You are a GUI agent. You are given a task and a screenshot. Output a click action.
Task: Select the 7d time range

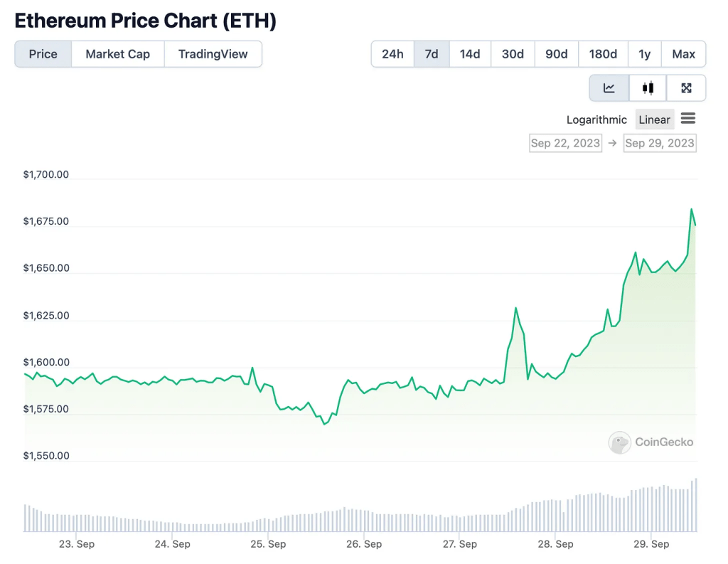tap(432, 54)
